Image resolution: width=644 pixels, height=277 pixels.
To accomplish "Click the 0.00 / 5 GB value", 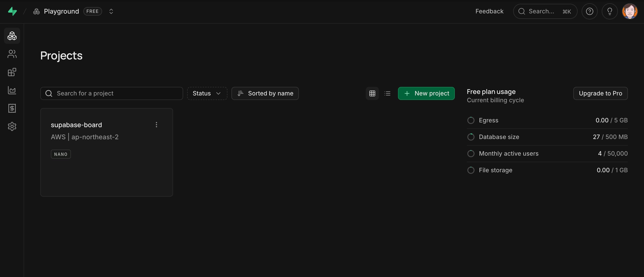I will click(612, 120).
